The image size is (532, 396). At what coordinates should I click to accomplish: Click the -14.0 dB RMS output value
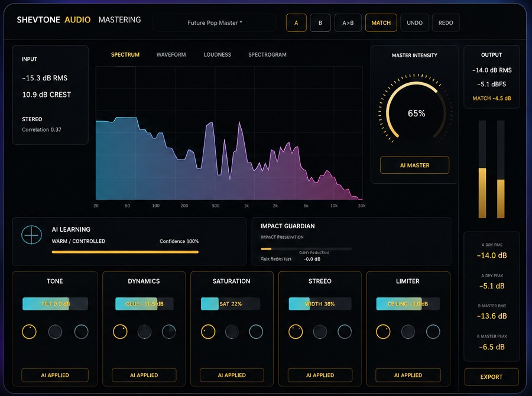pyautogui.click(x=492, y=70)
